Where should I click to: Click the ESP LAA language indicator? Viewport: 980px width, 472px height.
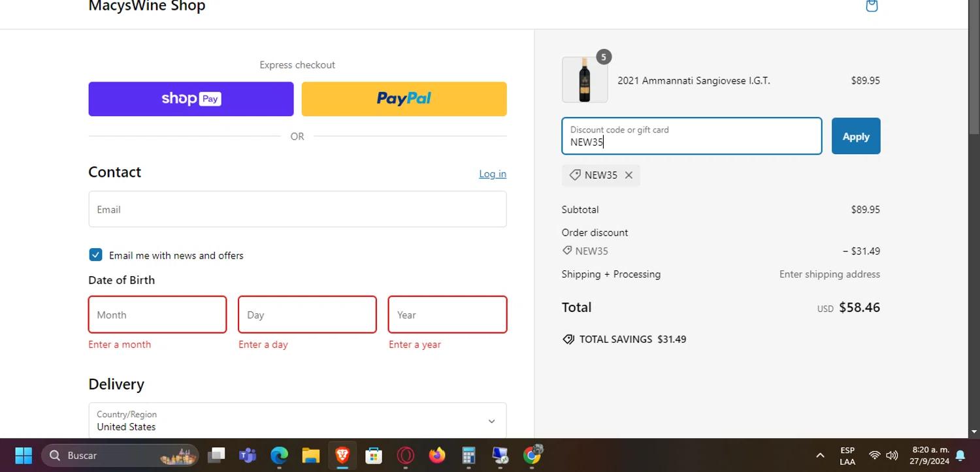coord(847,456)
